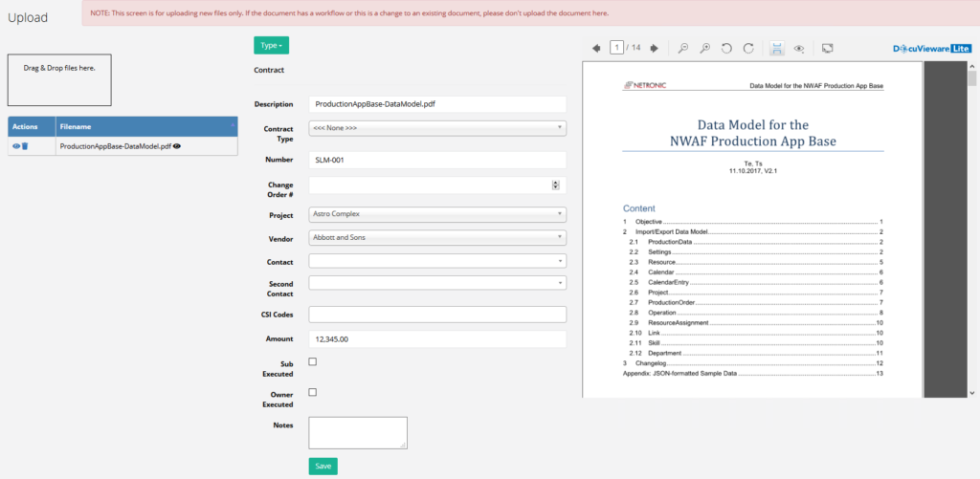The width and height of the screenshot is (980, 479).
Task: Click document title 'Data Model for the'
Action: tap(753, 123)
